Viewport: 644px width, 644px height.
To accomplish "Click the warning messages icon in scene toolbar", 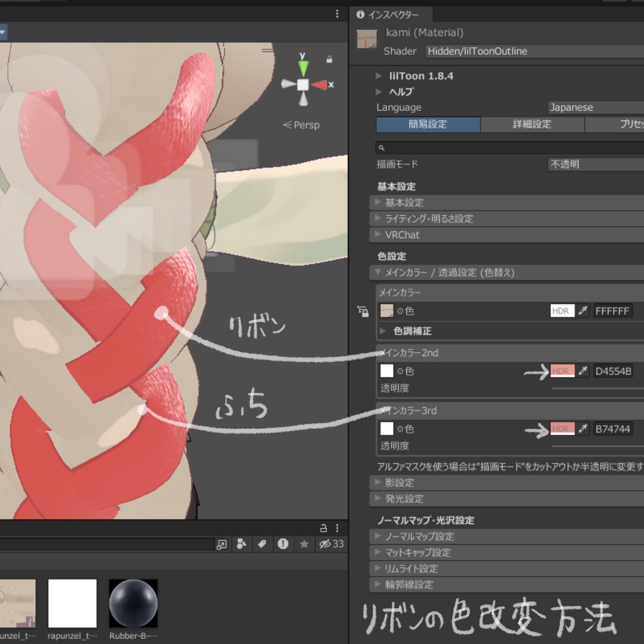I will coord(283,544).
